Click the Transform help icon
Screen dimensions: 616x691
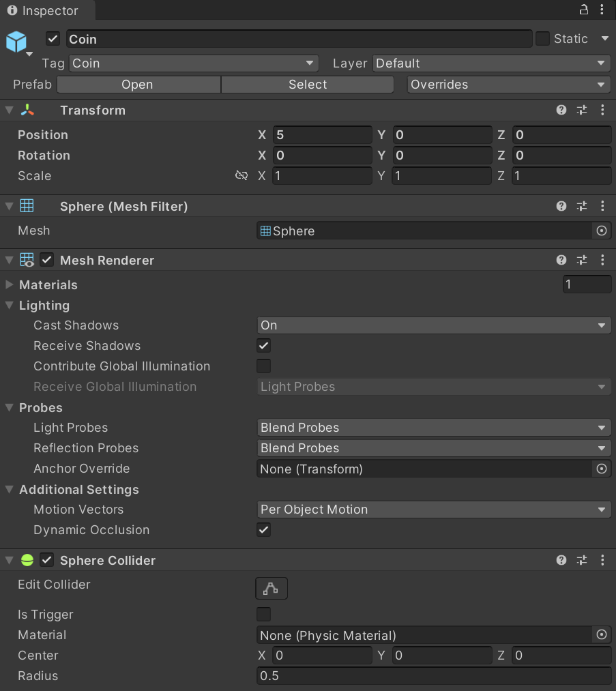click(x=561, y=110)
